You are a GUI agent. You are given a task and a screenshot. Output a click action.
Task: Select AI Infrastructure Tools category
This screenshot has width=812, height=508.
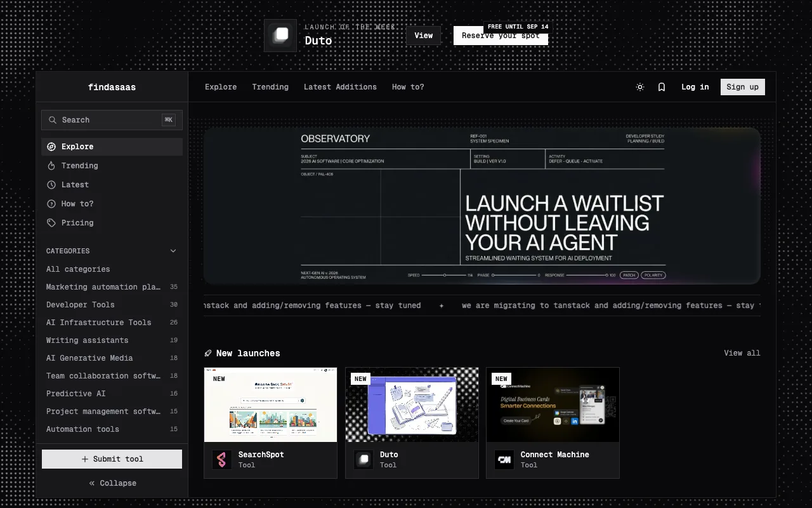[x=112, y=323]
